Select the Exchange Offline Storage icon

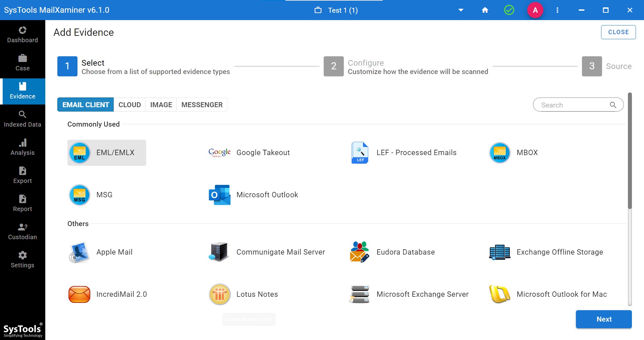click(x=500, y=252)
